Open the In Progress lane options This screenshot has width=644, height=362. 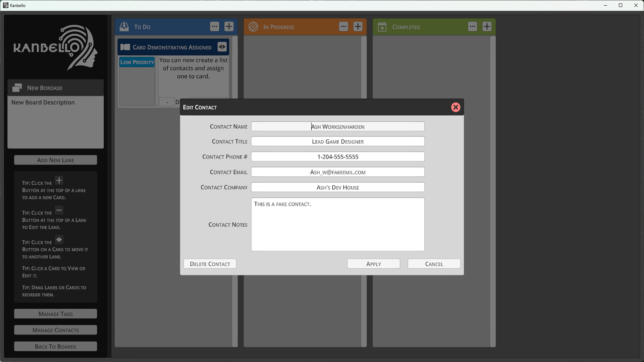pos(343,26)
